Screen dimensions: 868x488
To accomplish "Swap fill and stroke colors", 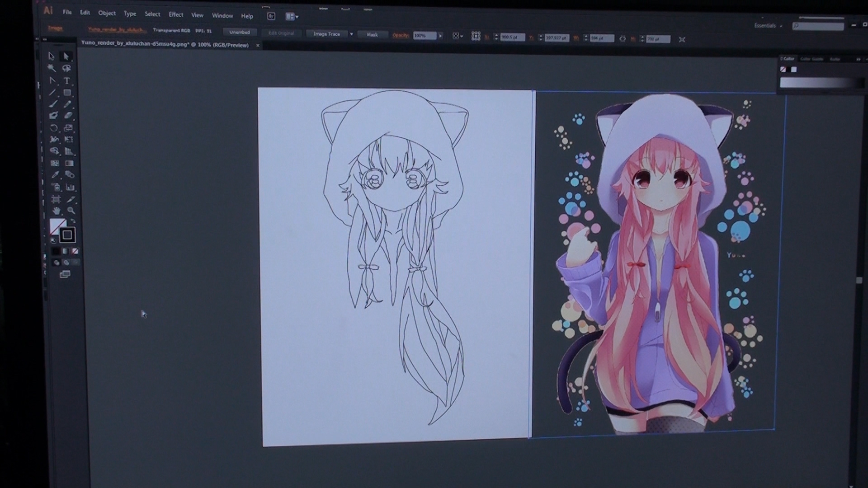I will coord(73,221).
